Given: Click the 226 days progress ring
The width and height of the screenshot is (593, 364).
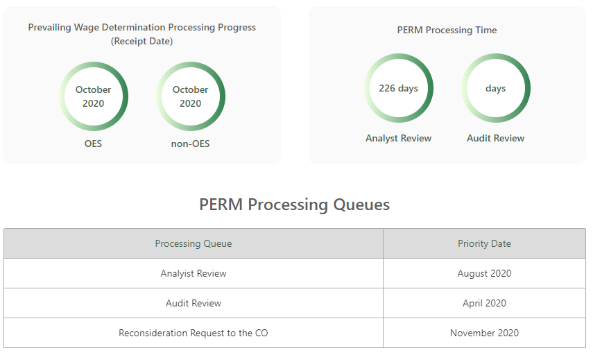Looking at the screenshot, I should click(399, 88).
